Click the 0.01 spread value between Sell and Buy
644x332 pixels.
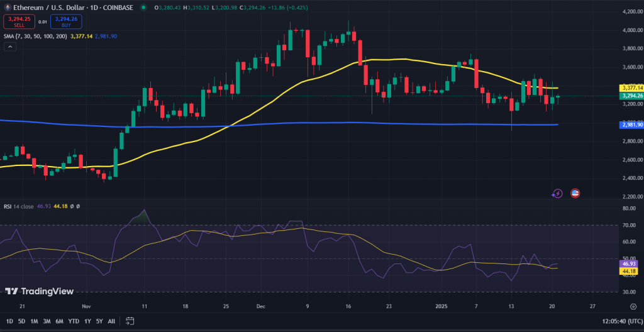click(43, 22)
